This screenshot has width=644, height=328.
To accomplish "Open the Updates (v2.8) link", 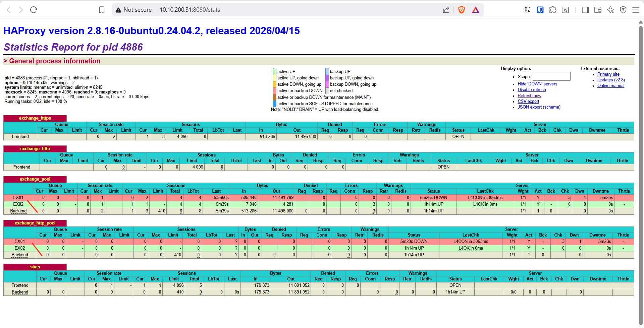I will click(x=611, y=80).
